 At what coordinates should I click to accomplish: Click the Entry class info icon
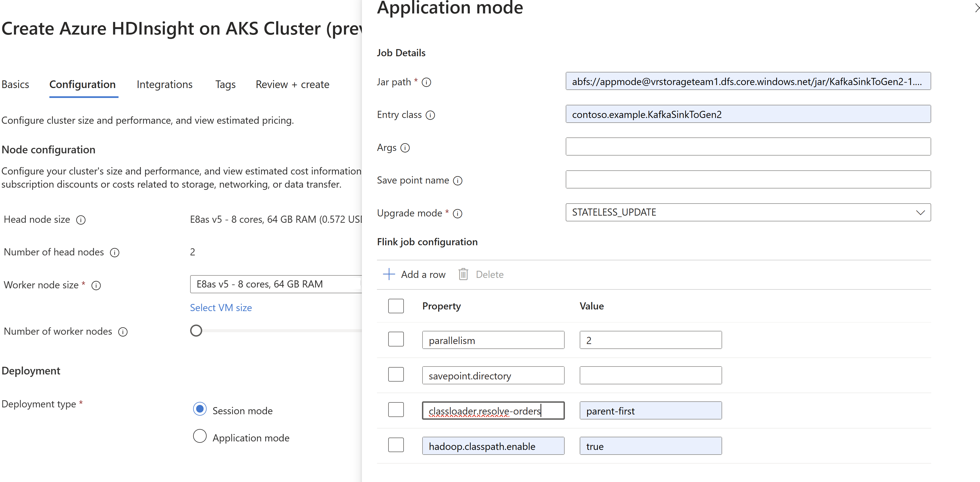[x=430, y=115]
